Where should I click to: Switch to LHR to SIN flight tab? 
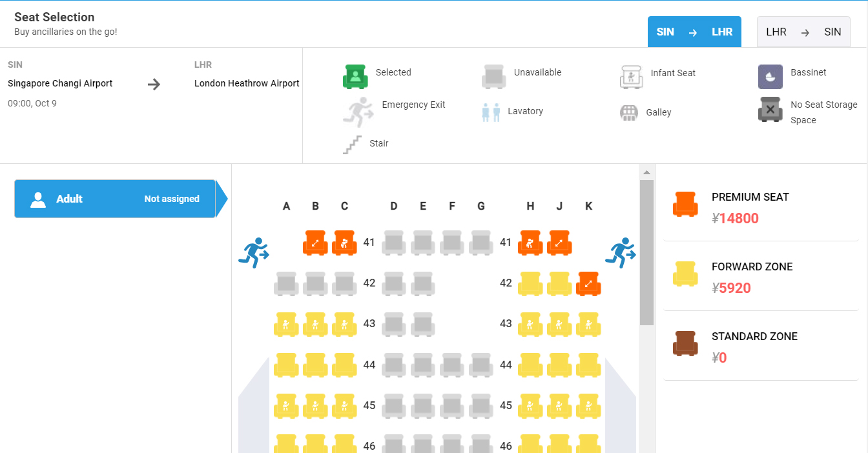pyautogui.click(x=803, y=32)
